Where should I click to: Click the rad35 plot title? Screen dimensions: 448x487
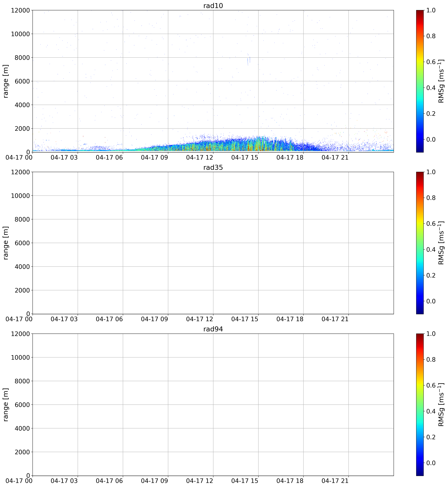[x=213, y=167]
